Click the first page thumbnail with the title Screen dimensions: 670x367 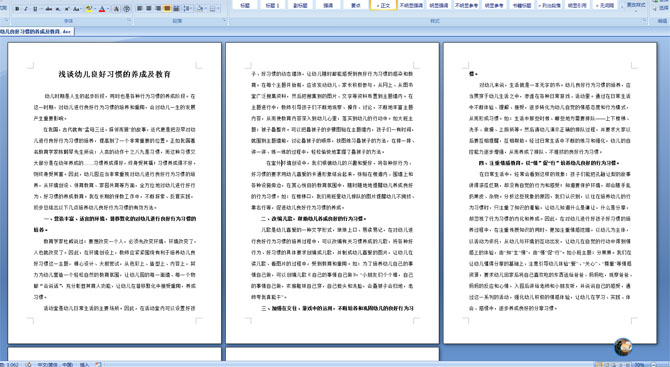tap(115, 193)
